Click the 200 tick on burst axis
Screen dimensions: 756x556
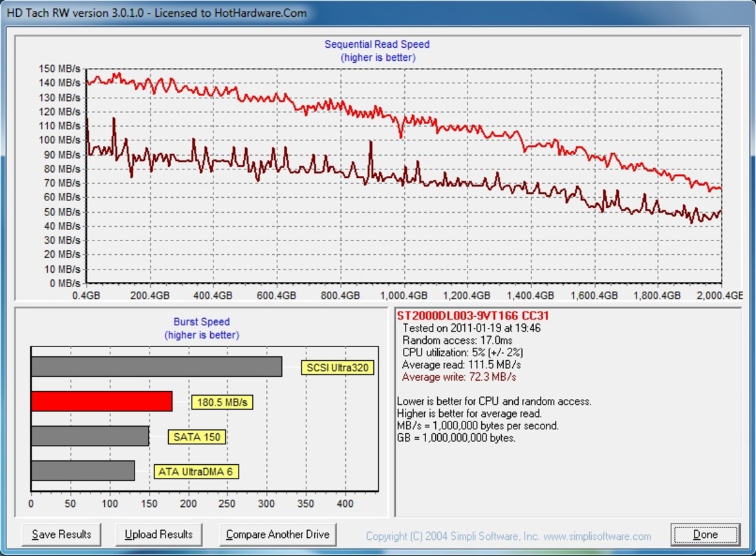point(188,504)
